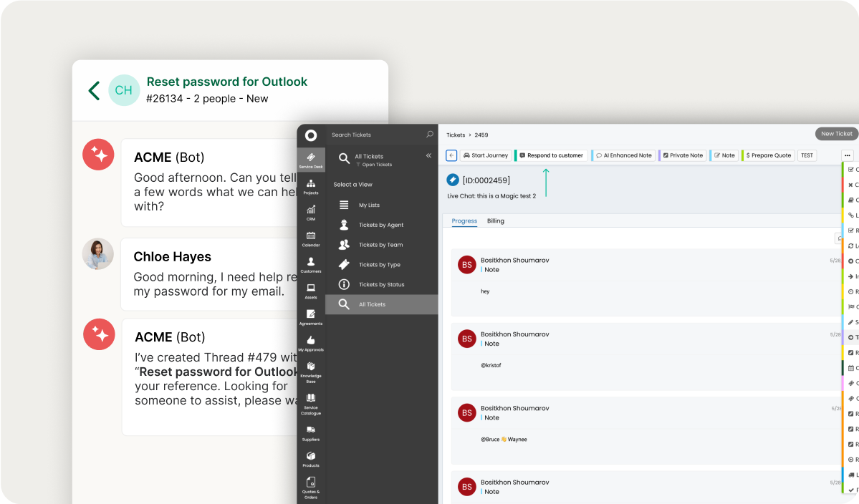
Task: Open the Assets section
Action: tap(311, 291)
